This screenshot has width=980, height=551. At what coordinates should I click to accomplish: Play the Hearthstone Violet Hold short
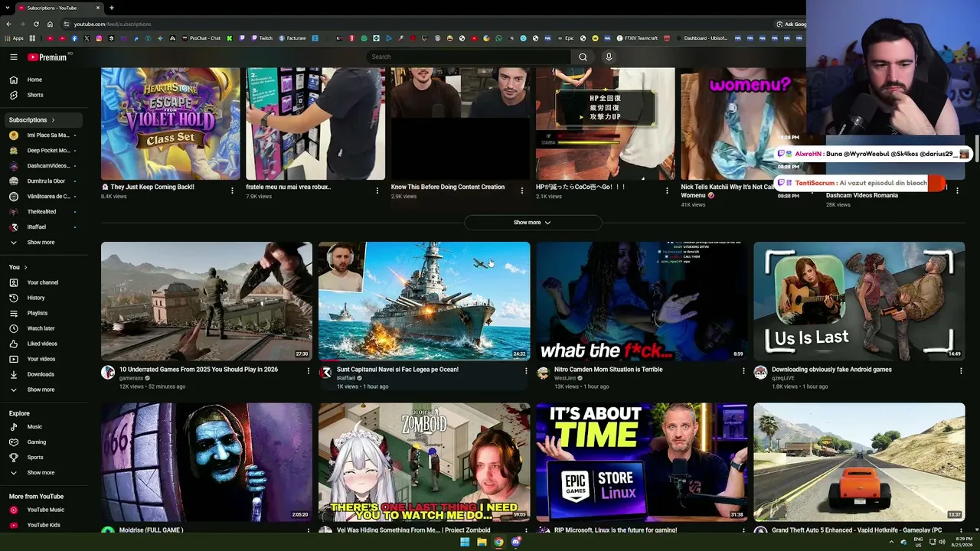click(x=170, y=123)
